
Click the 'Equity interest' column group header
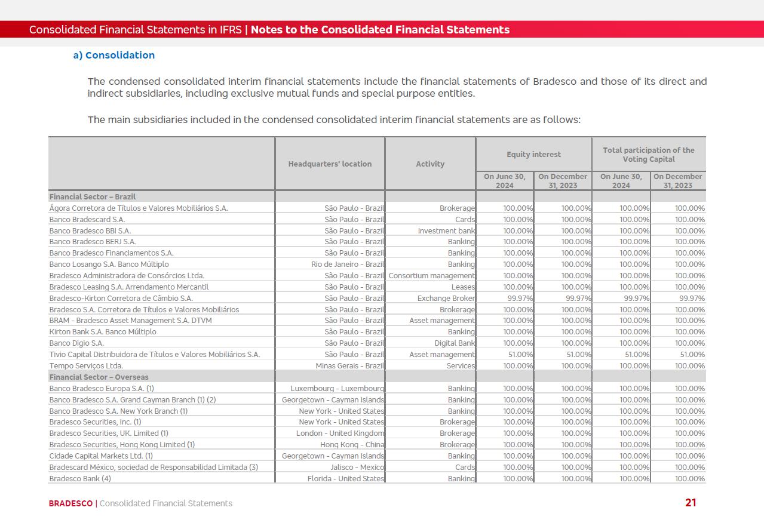click(x=533, y=154)
